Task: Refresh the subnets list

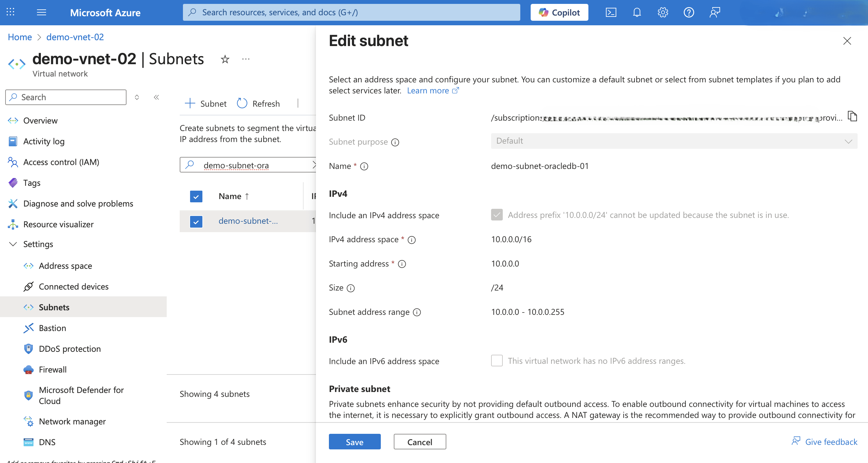Action: pyautogui.click(x=259, y=103)
